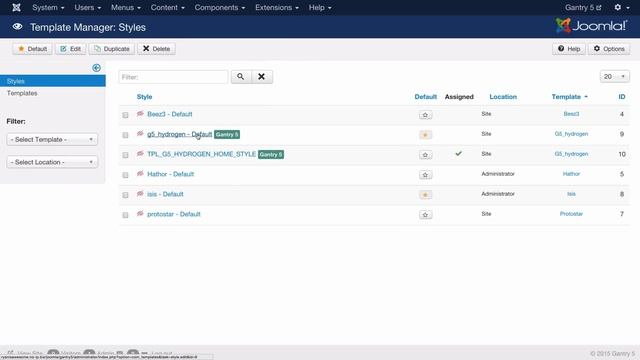
Task: Select the Styles sidebar tab
Action: pos(53,81)
